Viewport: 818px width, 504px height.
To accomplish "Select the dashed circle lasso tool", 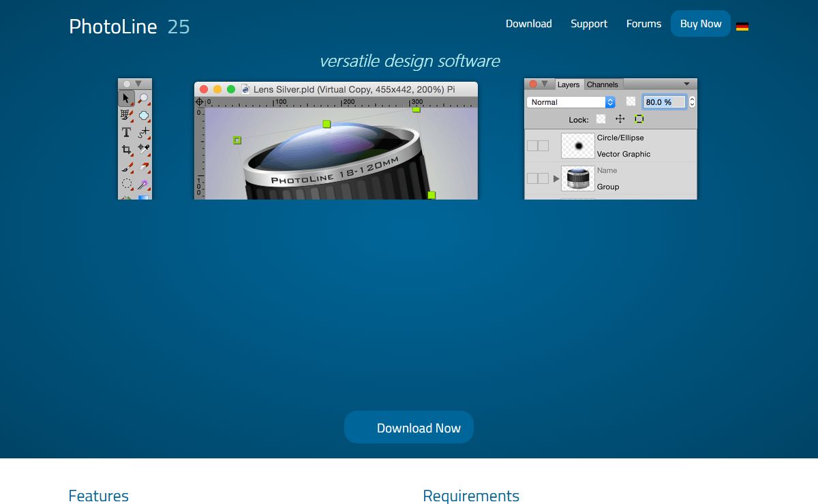I will point(127,183).
